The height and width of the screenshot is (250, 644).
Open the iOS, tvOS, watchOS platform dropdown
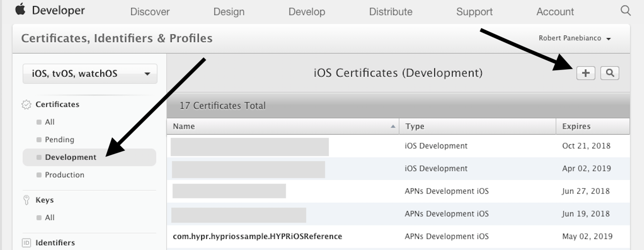click(90, 74)
